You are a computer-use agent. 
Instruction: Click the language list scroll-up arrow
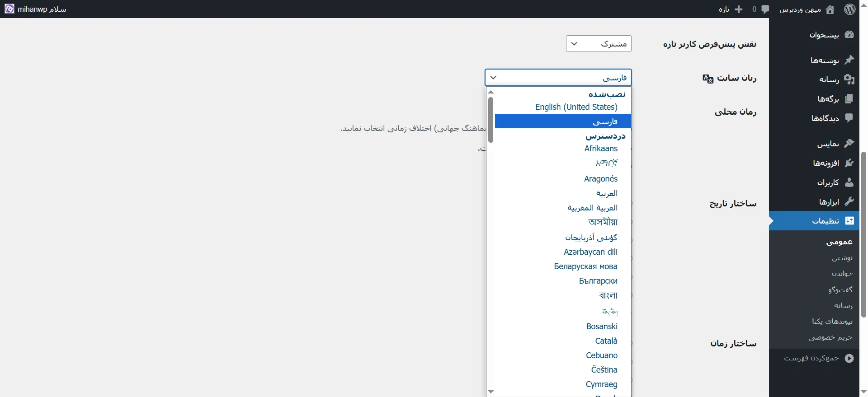pyautogui.click(x=491, y=92)
